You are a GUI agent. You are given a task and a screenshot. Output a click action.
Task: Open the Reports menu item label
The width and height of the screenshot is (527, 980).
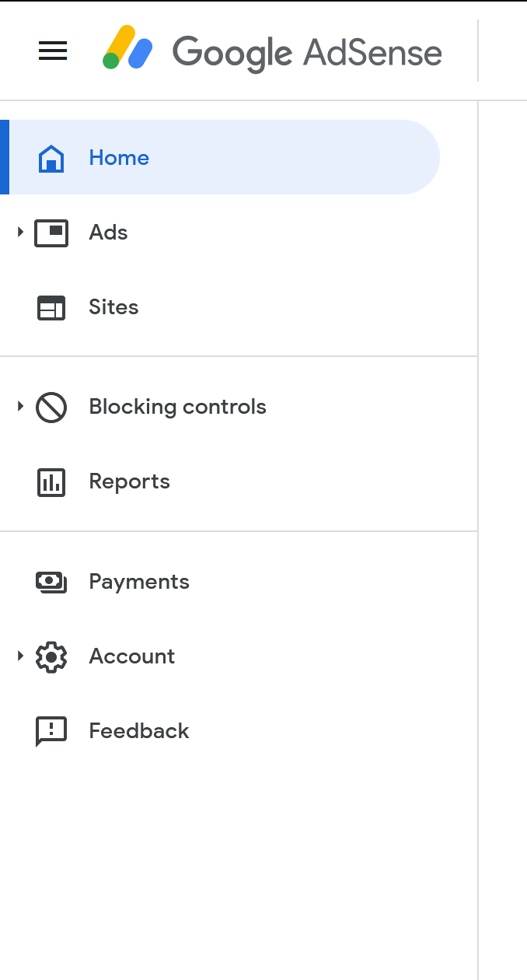(129, 482)
